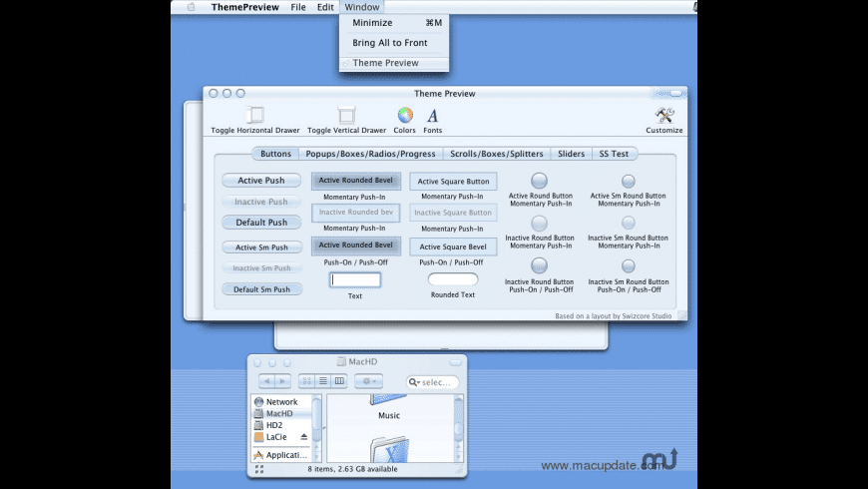Click the Inactive Rounded bev button

356,213
